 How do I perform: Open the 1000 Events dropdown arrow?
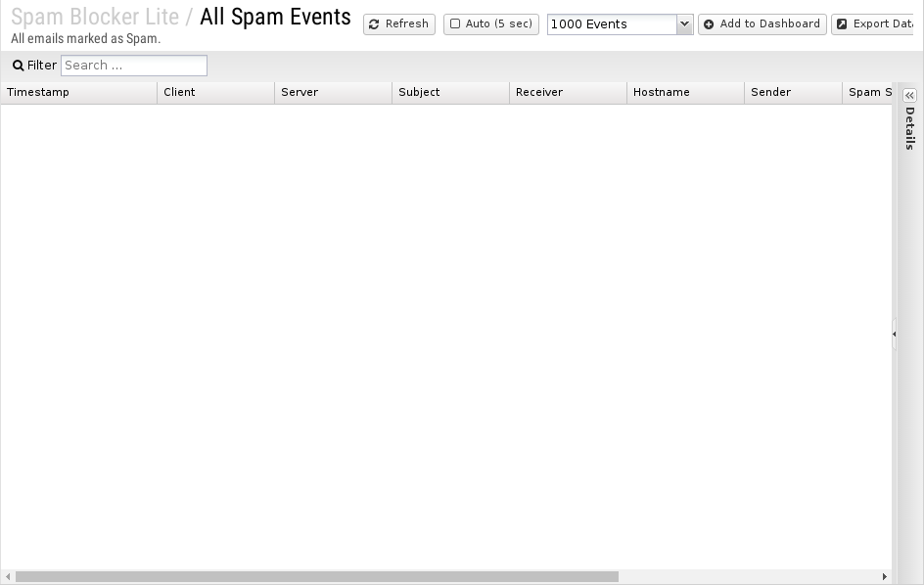pos(684,24)
